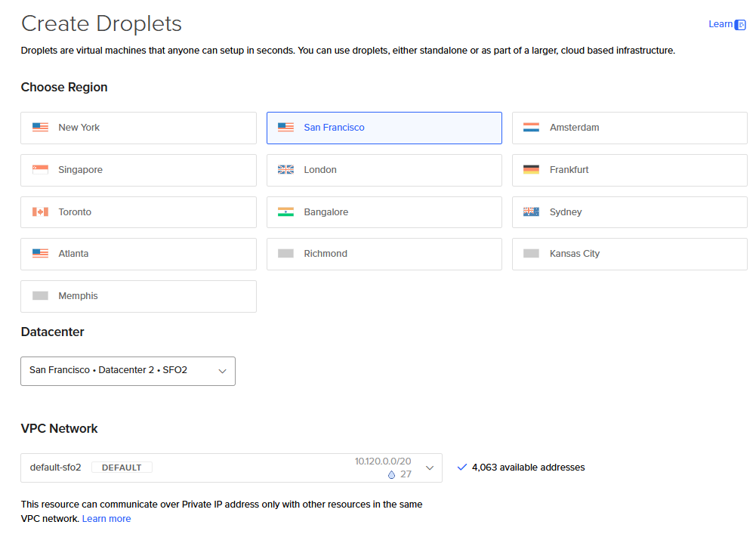The width and height of the screenshot is (756, 534).
Task: Click the UK flag beside London
Action: (x=285, y=170)
